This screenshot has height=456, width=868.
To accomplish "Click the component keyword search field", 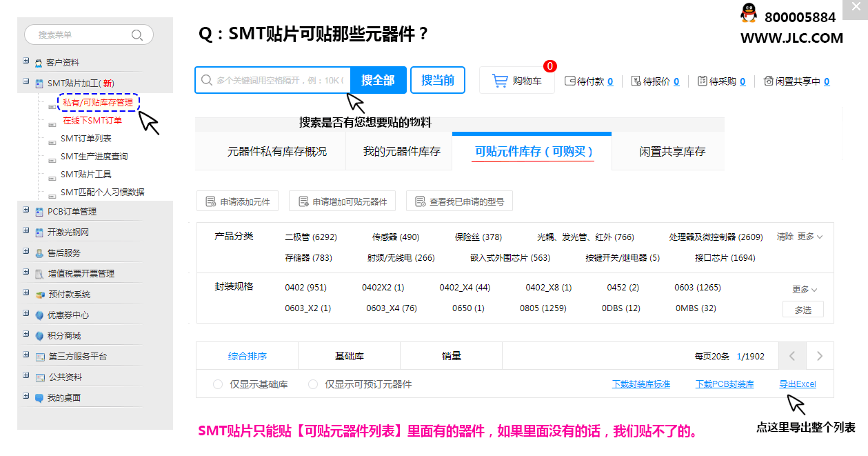I will (x=279, y=81).
